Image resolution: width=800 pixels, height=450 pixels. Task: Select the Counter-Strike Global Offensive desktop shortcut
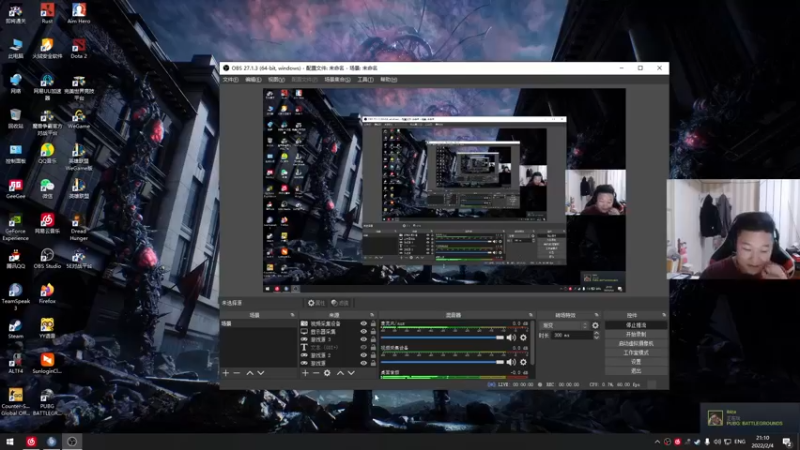[15, 402]
